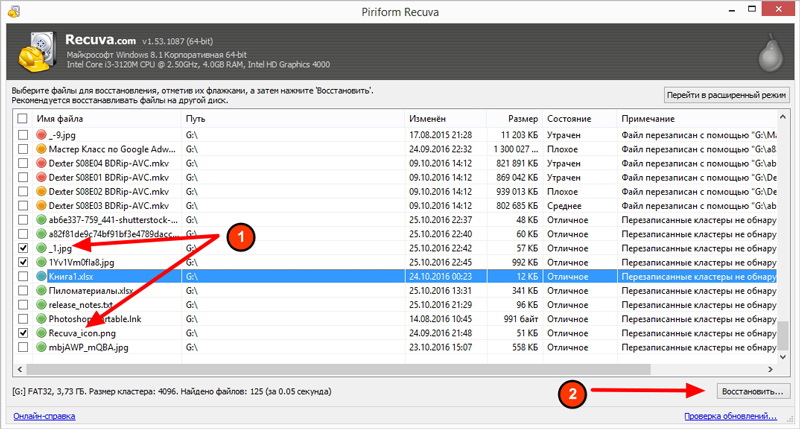Click orange status dot of Мастер Класс file
The width and height of the screenshot is (800, 429).
pos(41,149)
